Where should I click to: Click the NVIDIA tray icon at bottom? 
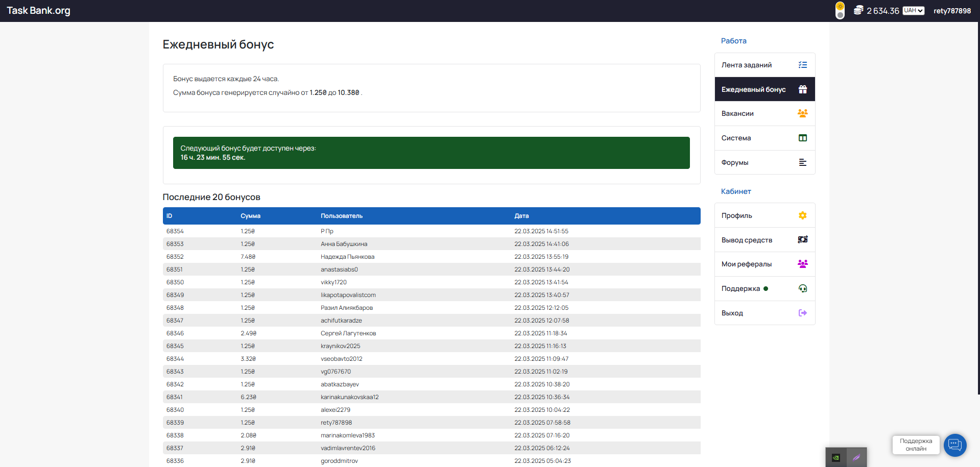(836, 457)
